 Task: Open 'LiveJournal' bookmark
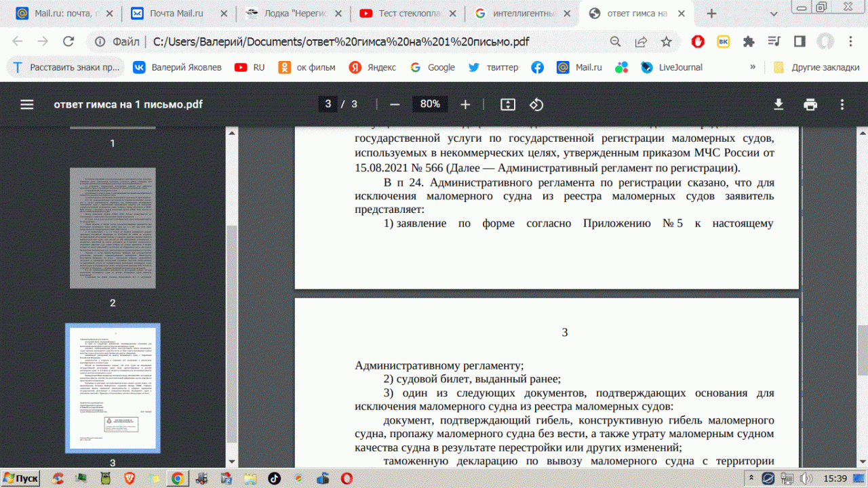tap(672, 67)
